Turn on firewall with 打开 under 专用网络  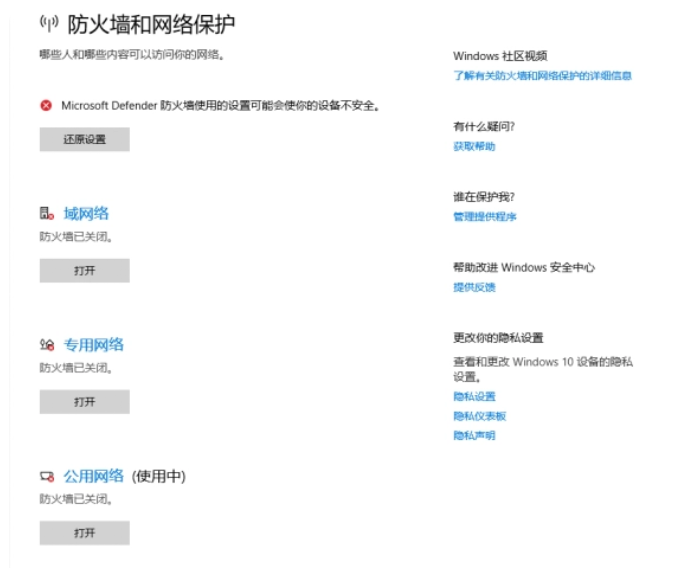click(84, 402)
